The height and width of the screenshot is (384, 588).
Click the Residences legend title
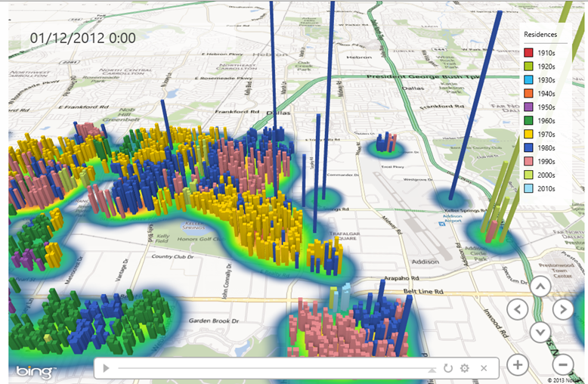540,35
